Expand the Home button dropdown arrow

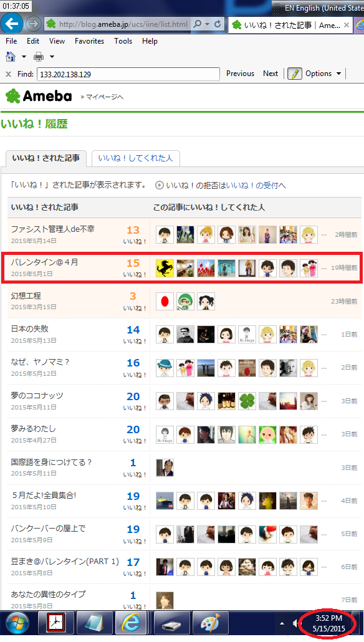[x=24, y=57]
